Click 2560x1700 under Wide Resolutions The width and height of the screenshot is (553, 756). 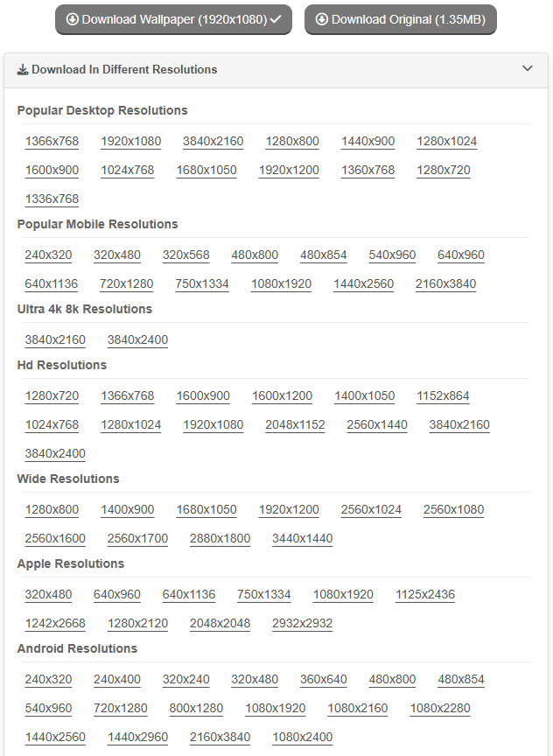(x=137, y=539)
